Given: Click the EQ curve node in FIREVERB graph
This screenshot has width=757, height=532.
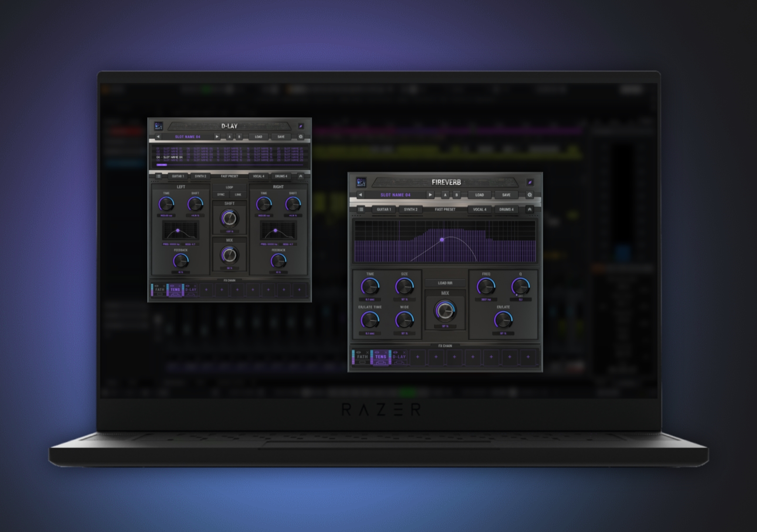Looking at the screenshot, I should 442,240.
